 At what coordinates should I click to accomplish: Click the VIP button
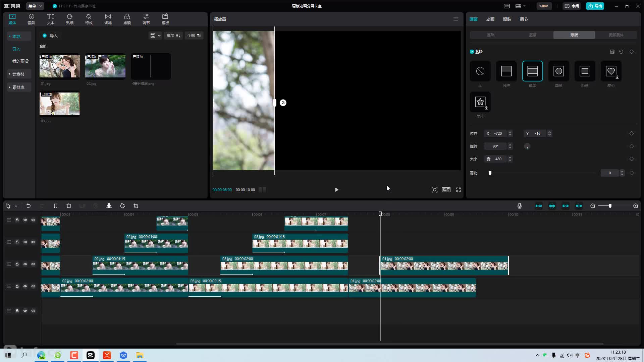point(544,6)
